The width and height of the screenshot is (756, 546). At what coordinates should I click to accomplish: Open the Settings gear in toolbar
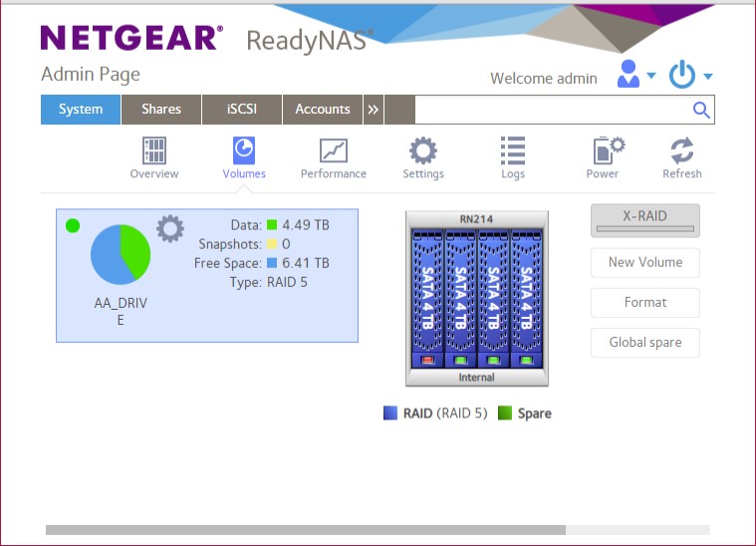click(423, 150)
